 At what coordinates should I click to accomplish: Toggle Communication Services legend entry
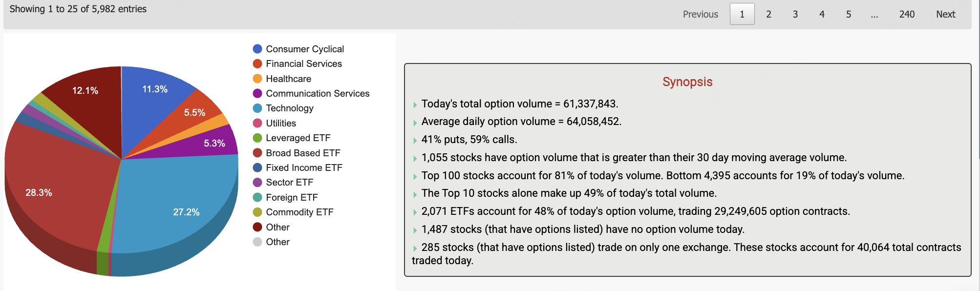click(257, 93)
